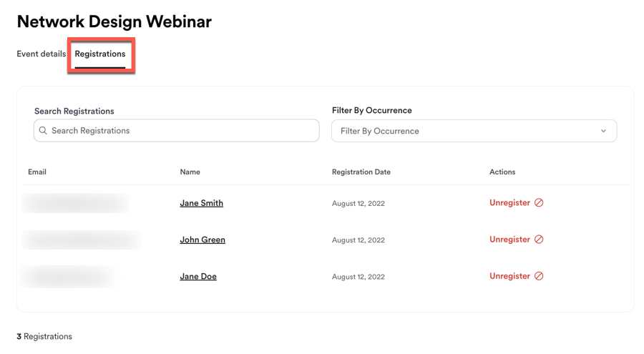The width and height of the screenshot is (644, 354).
Task: Click the Email column header
Action: [37, 172]
